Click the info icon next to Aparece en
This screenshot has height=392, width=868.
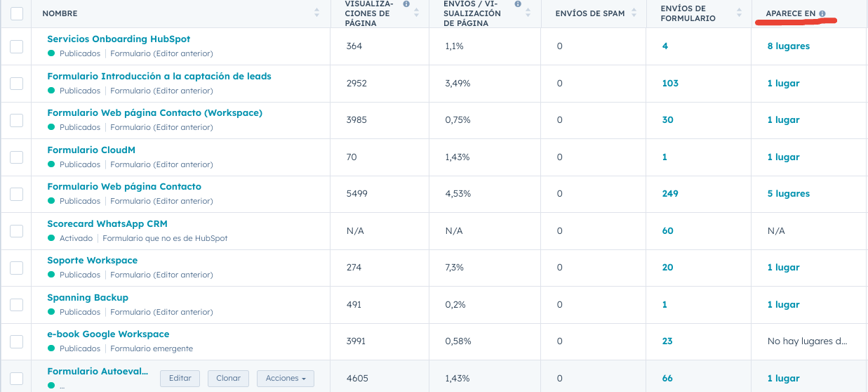[822, 14]
